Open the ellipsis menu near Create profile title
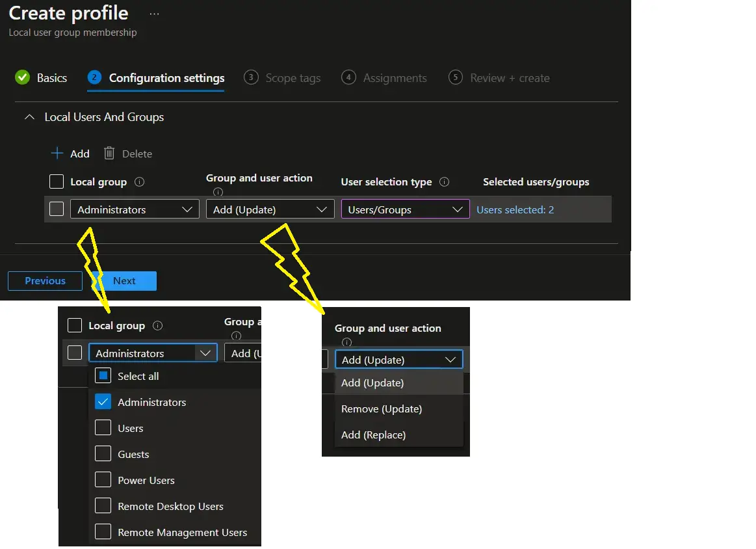The height and width of the screenshot is (549, 756). pyautogui.click(x=153, y=12)
